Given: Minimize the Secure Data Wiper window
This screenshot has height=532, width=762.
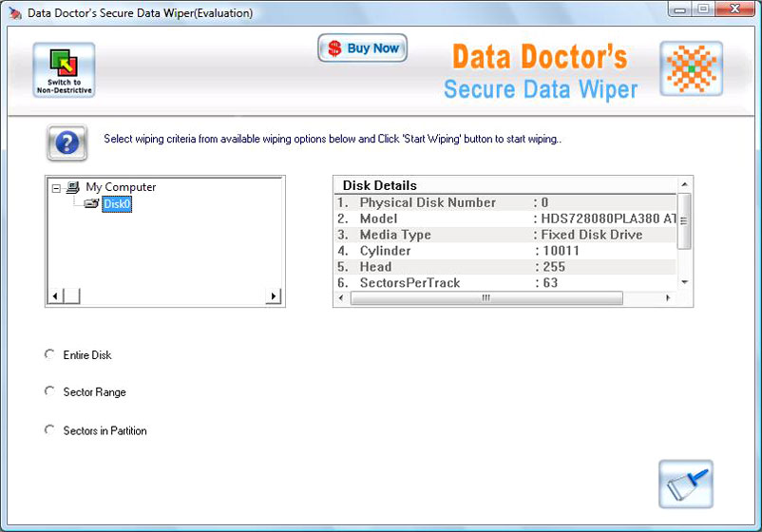Looking at the screenshot, I should [x=680, y=9].
